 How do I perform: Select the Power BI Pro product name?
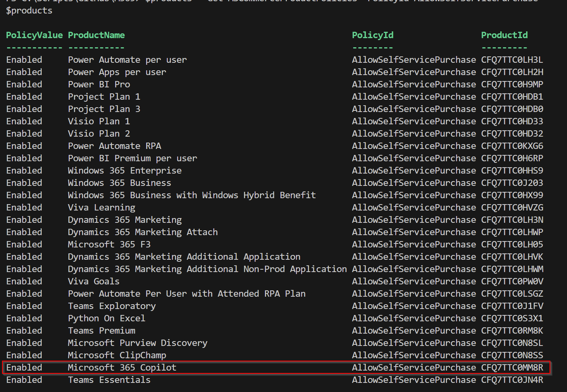(x=99, y=85)
